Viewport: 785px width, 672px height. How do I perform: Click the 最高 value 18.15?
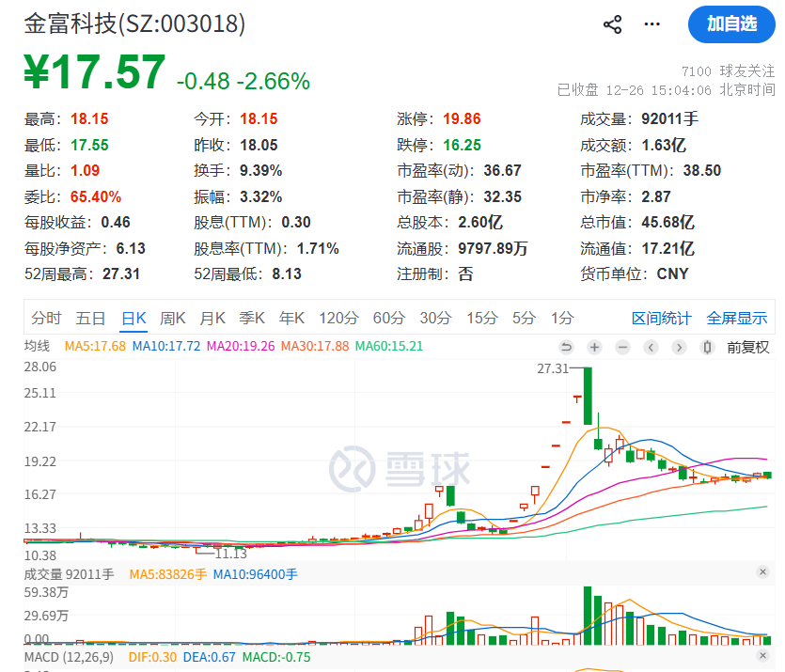click(89, 119)
